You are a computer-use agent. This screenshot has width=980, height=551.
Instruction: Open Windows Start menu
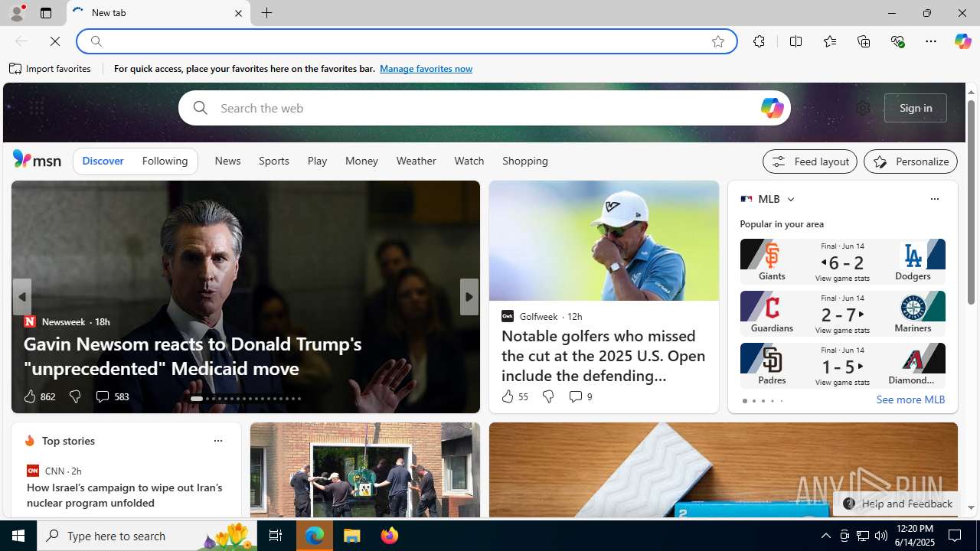(18, 536)
